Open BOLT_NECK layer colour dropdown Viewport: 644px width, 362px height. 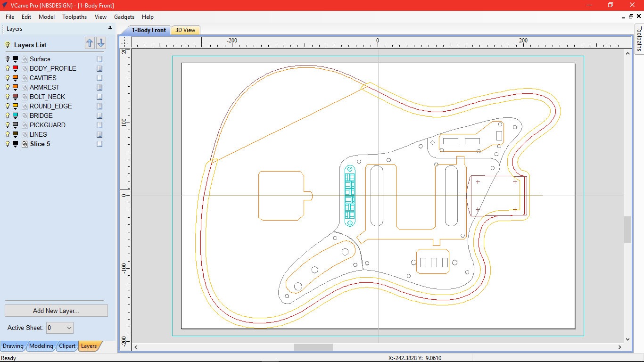16,99
